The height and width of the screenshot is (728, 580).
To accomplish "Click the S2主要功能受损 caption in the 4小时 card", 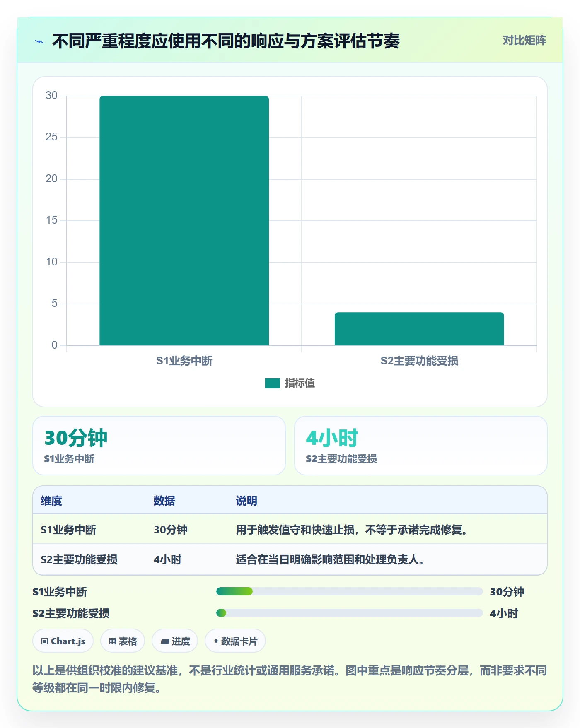I will click(x=341, y=459).
